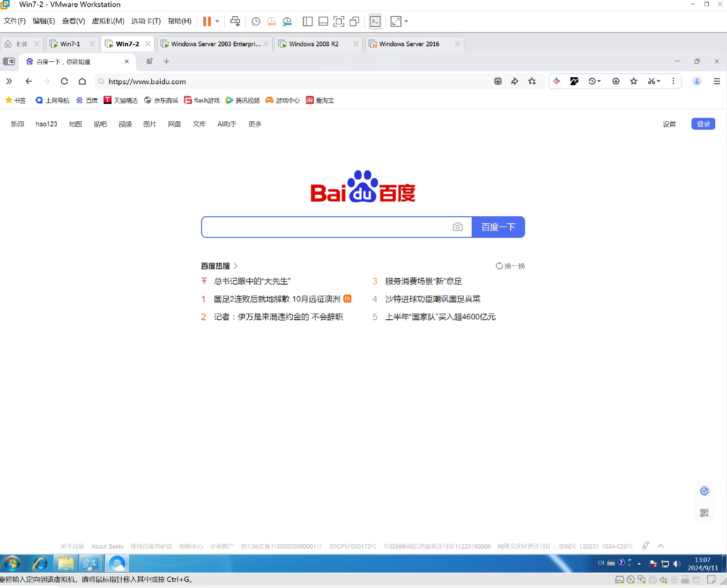Click the 设置 settings link on Baidu
This screenshot has width=727, height=588.
669,124
